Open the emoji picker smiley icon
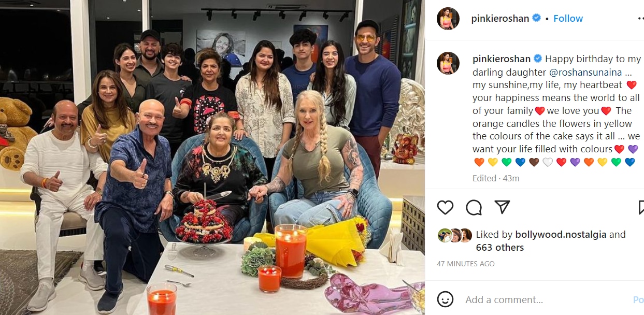 tap(445, 299)
